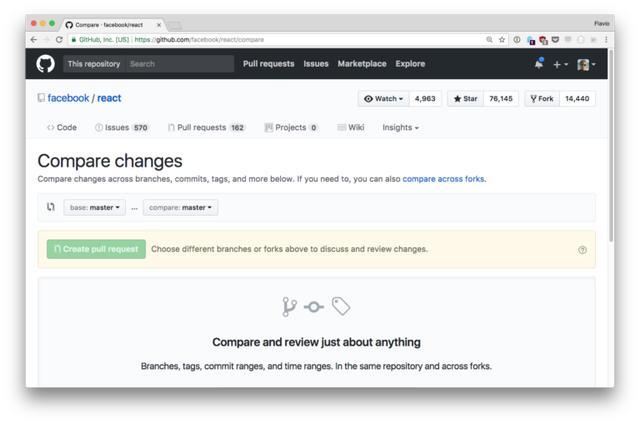Open Issues in top navigation
This screenshot has height=424, width=640.
tap(316, 64)
